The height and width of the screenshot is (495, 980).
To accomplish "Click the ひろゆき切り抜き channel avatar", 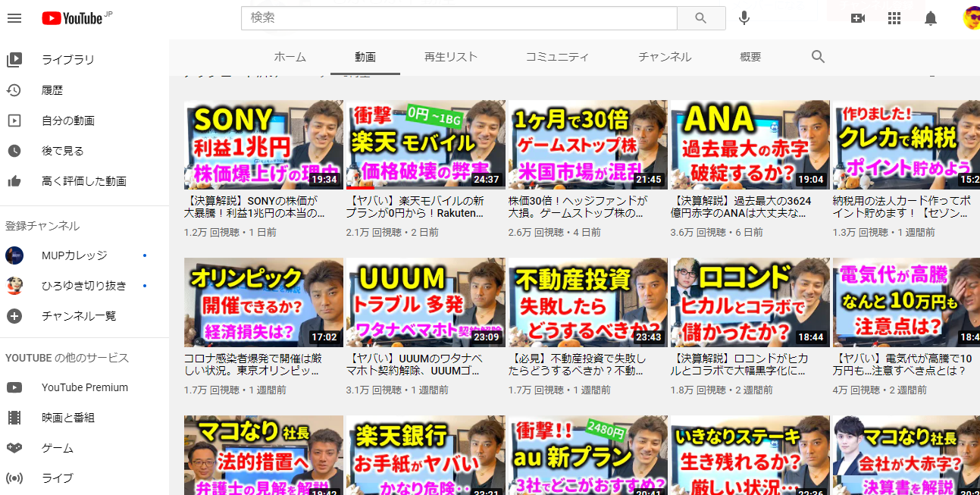I will (x=14, y=286).
